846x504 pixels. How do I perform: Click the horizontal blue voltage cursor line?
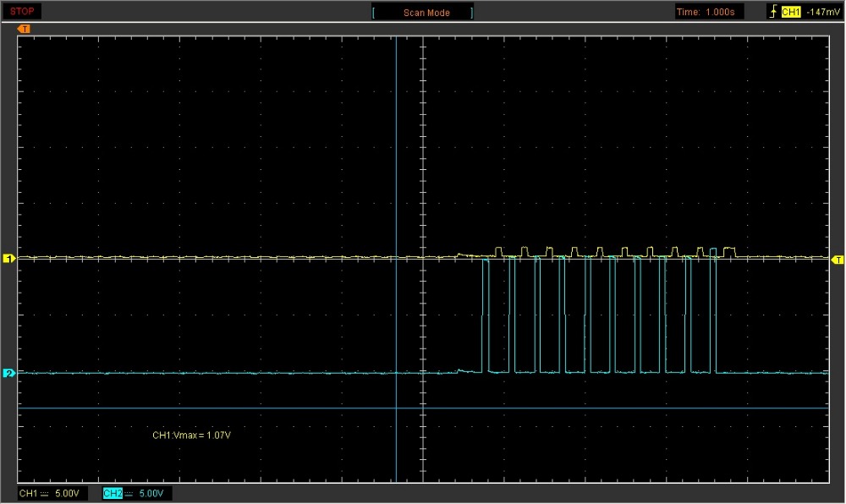(254, 408)
